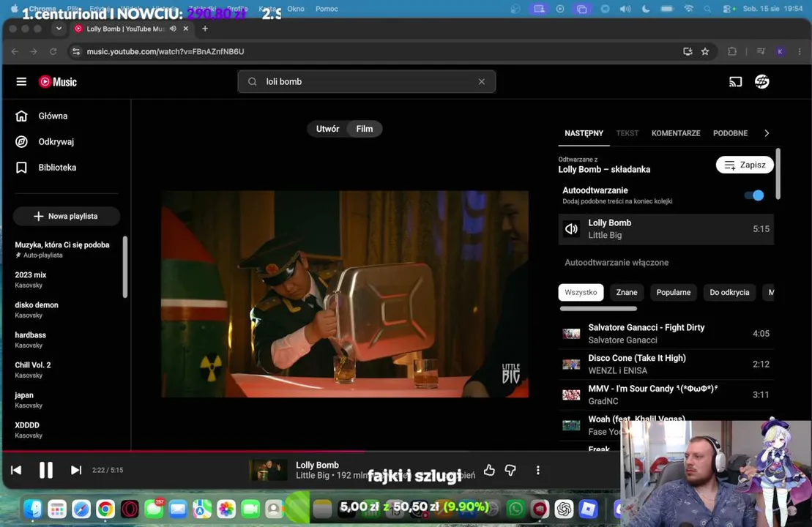The image size is (812, 527).
Task: Reload the page
Action: [x=53, y=51]
